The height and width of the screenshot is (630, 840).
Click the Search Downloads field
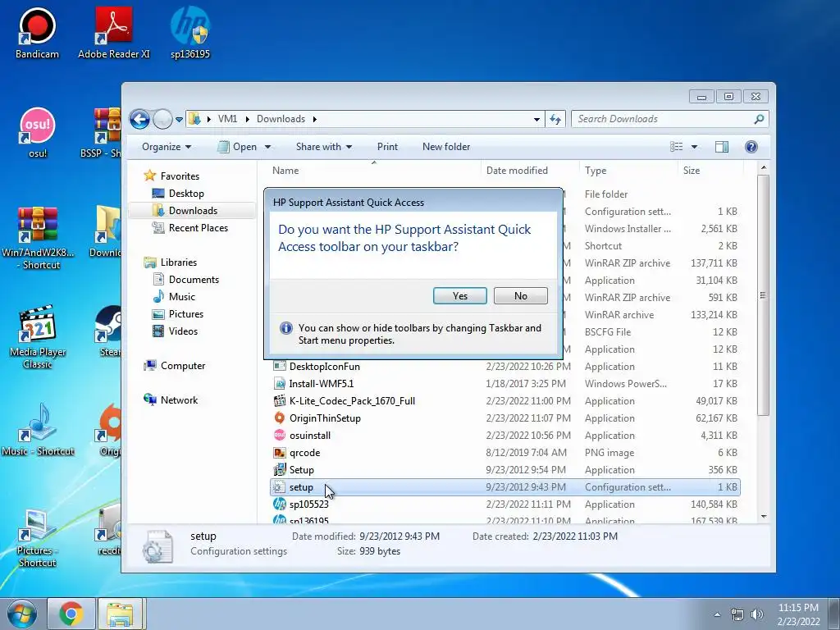click(x=662, y=119)
